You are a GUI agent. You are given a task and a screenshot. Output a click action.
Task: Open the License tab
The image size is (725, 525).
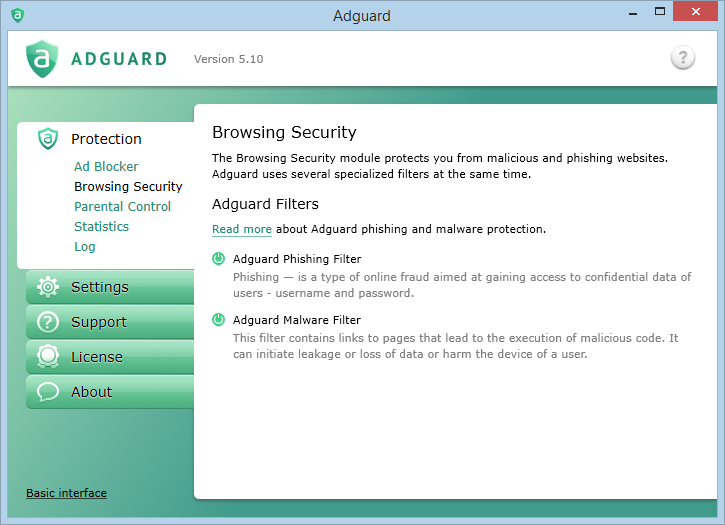point(110,357)
